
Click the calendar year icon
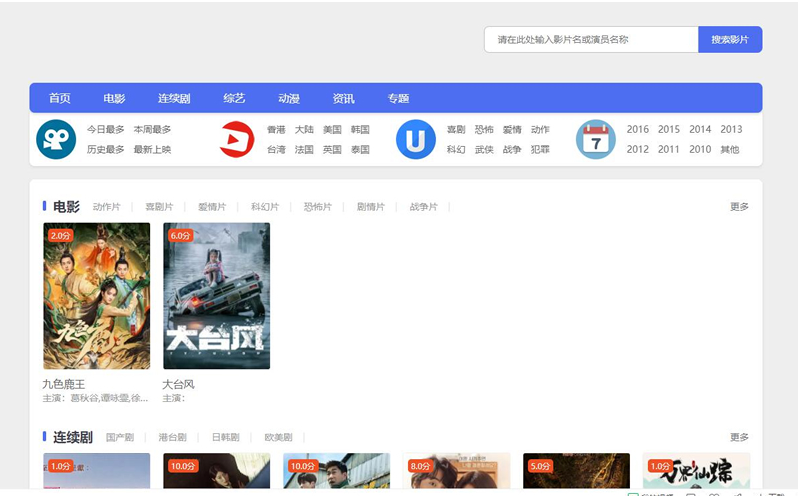[595, 139]
